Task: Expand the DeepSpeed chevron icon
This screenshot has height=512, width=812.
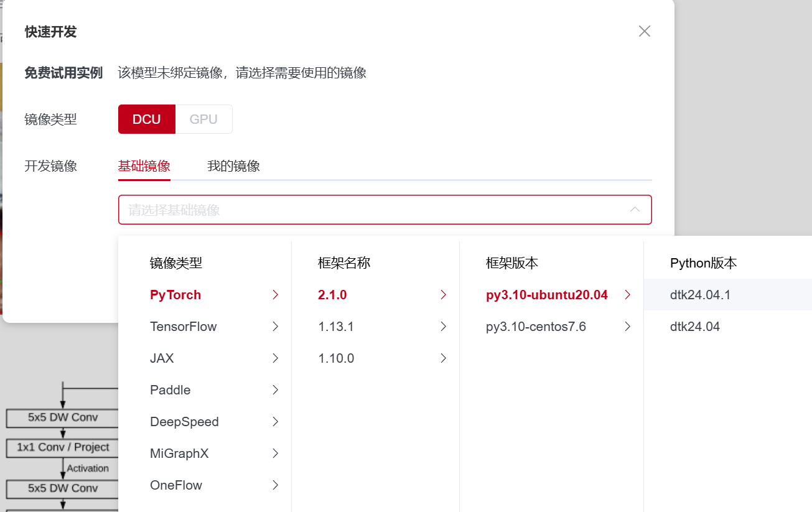Action: coord(275,422)
